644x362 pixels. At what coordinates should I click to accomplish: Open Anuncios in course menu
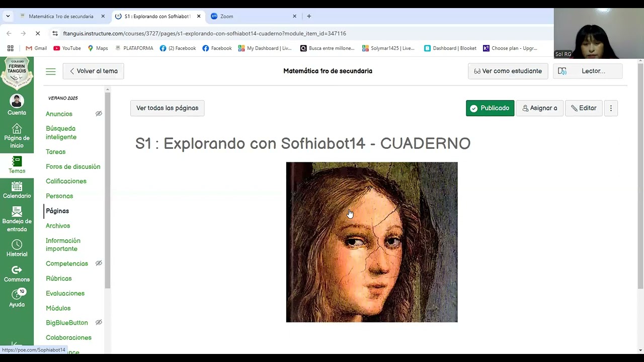click(x=59, y=114)
